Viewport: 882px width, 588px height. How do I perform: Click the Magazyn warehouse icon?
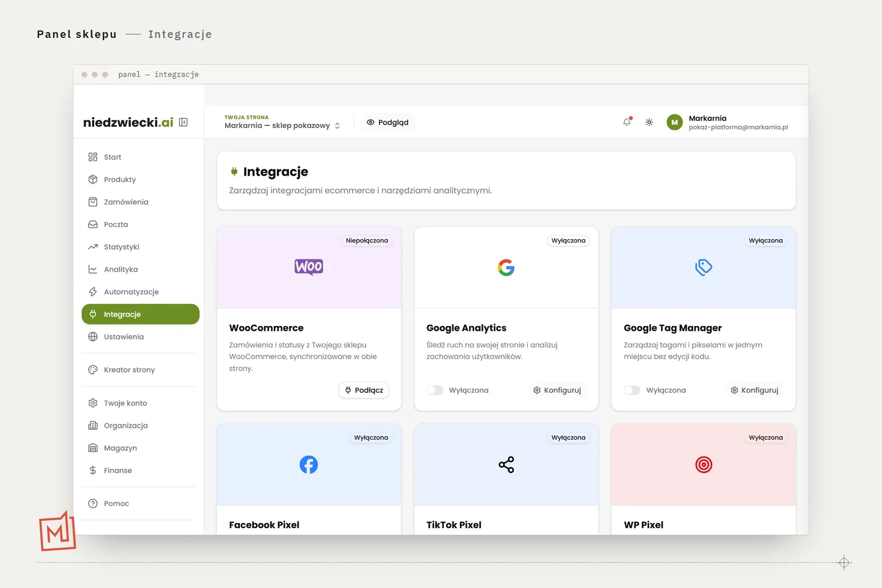[x=93, y=448]
